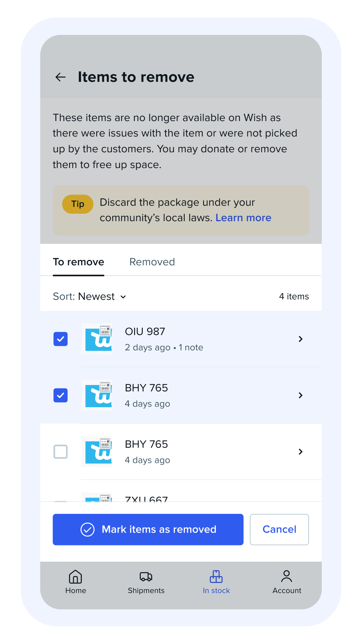Expand OIU 987 details chevron
362x644 pixels.
[301, 339]
